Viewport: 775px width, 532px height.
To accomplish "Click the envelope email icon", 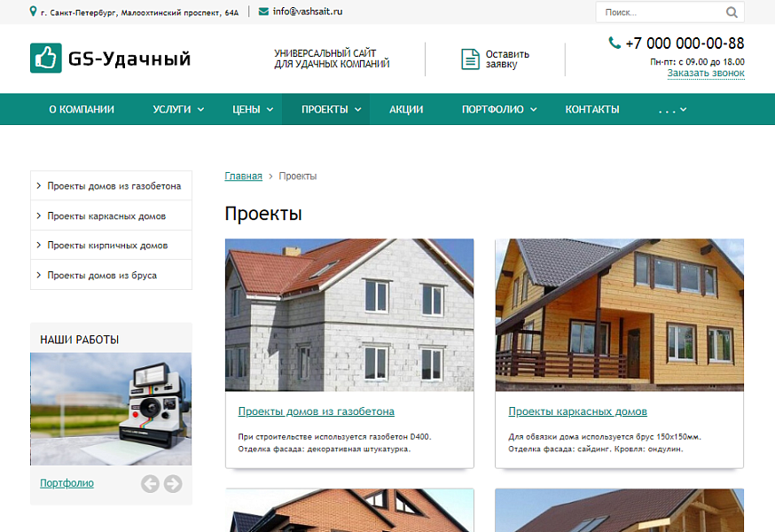I will click(x=264, y=12).
